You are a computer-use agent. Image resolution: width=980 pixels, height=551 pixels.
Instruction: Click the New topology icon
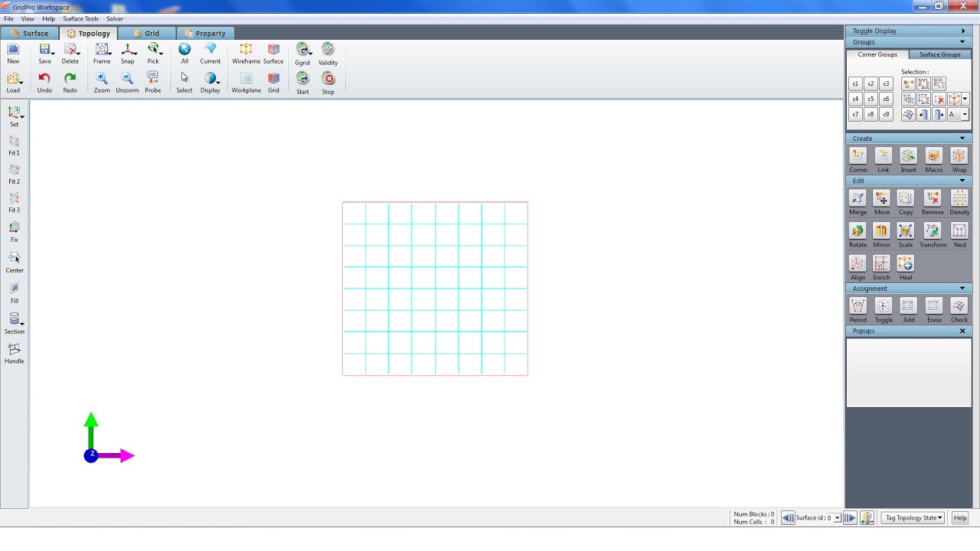(13, 50)
